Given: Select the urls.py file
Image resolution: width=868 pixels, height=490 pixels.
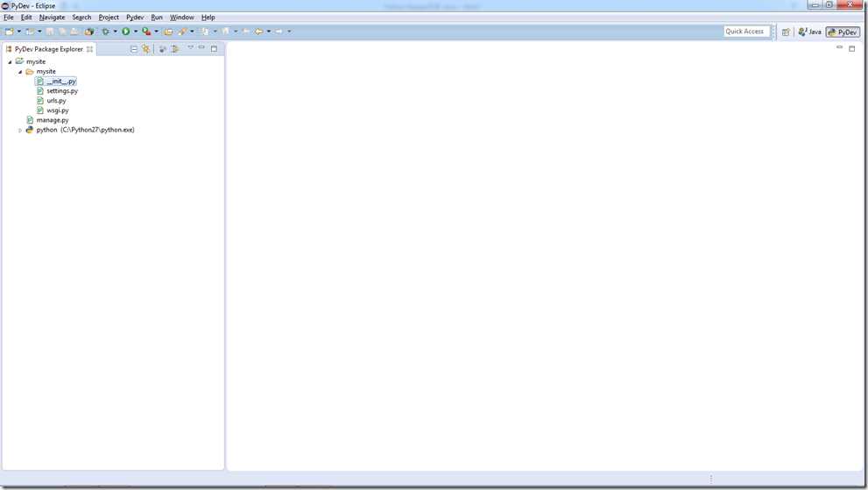Looking at the screenshot, I should tap(56, 101).
